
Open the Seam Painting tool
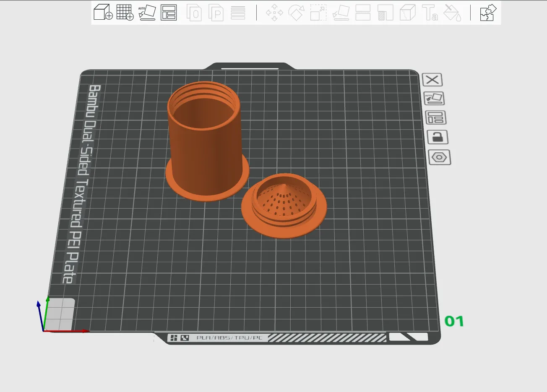407,13
